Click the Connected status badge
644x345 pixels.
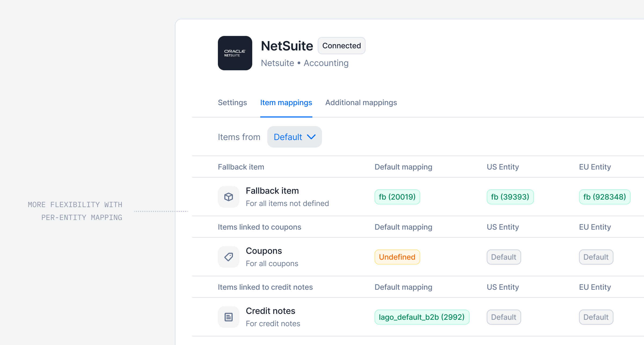click(x=341, y=46)
